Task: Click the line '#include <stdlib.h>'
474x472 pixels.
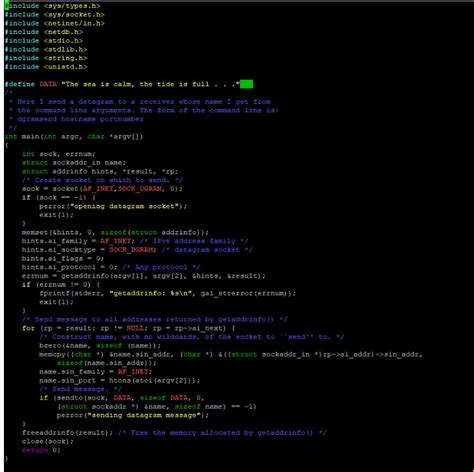Action: coord(46,49)
